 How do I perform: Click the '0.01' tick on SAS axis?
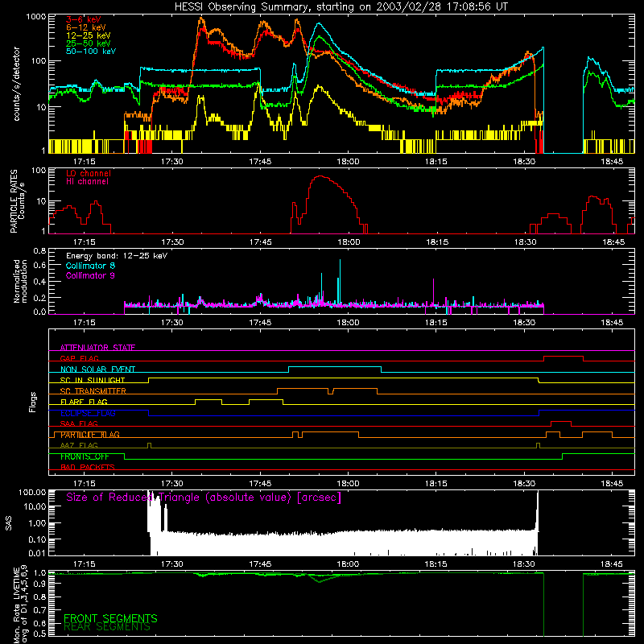click(37, 553)
